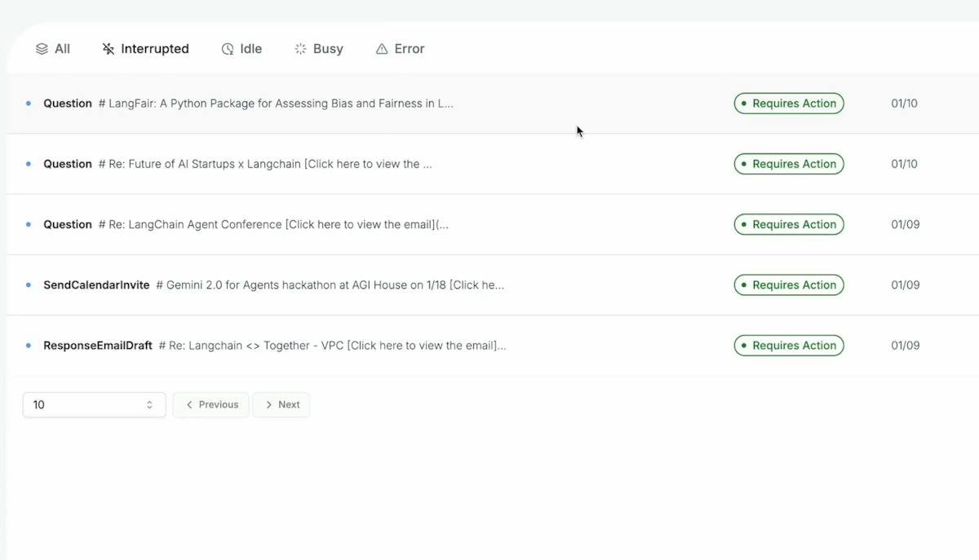
Task: Click the chevron icon in Next button
Action: click(x=268, y=404)
